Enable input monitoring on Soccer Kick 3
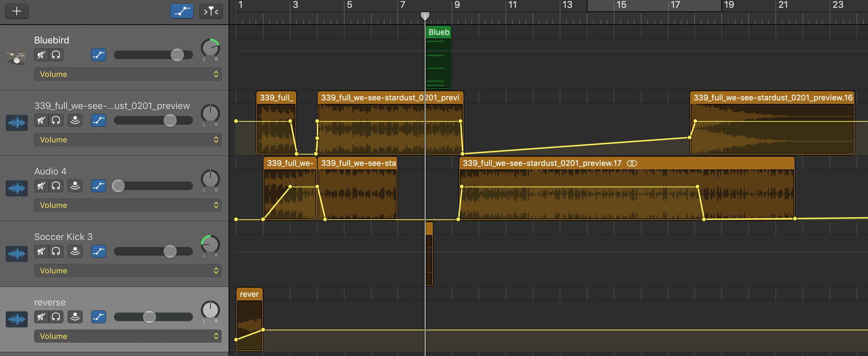Viewport: 868px width, 356px height. [75, 251]
